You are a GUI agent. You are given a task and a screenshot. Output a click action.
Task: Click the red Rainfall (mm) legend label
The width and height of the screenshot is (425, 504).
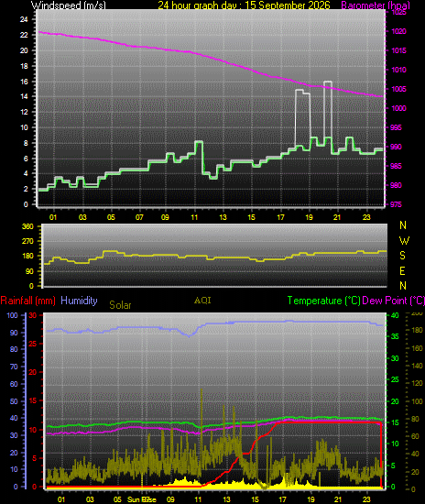pyautogui.click(x=28, y=301)
